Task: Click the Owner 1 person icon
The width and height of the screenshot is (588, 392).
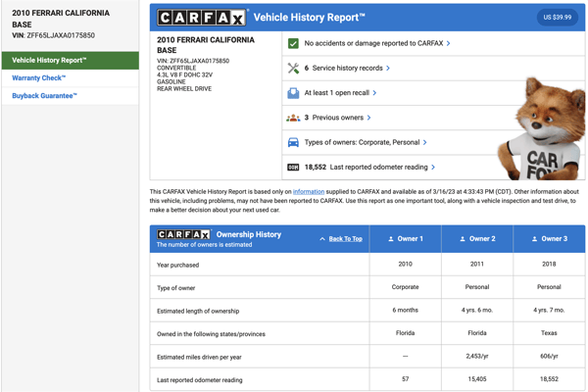Action: [391, 239]
